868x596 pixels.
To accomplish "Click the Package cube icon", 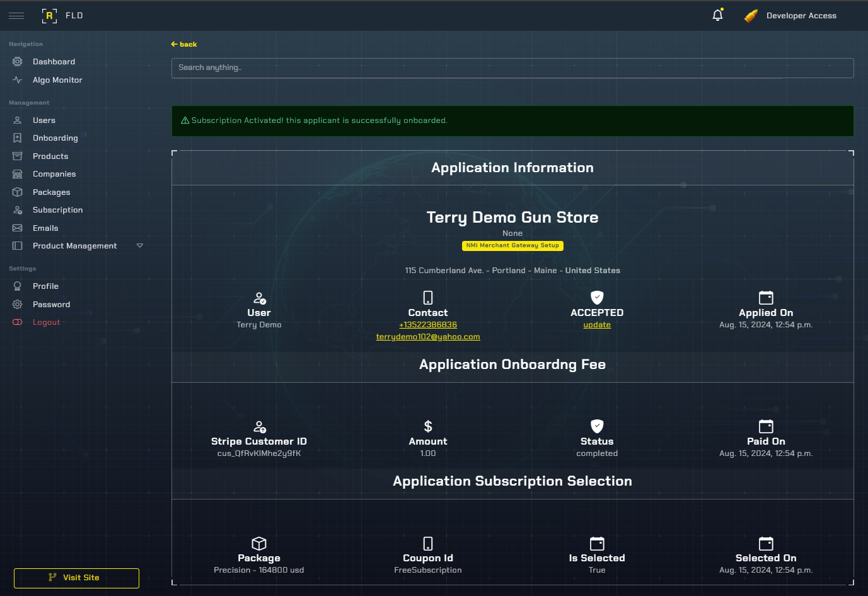I will [x=259, y=543].
